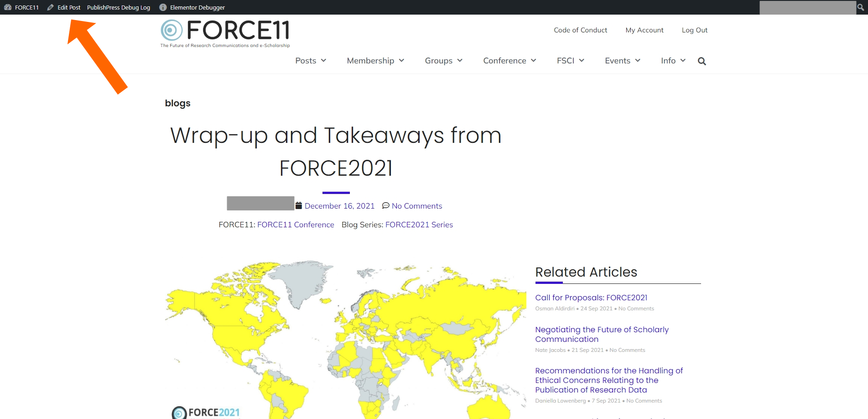Click the FORCE11 logo
The image size is (868, 419).
point(225,30)
